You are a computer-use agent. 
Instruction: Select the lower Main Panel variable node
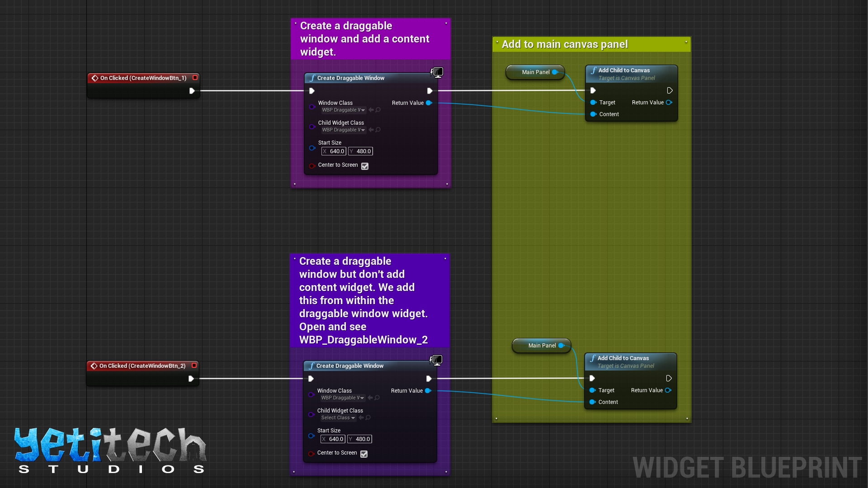click(x=541, y=346)
